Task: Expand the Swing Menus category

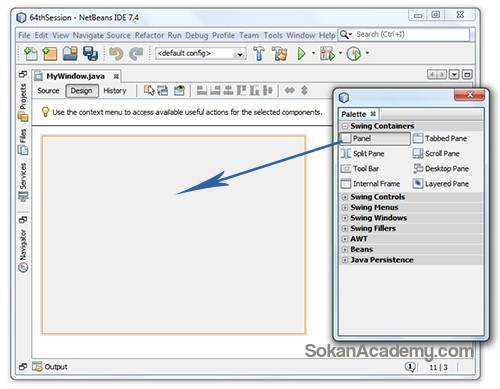Action: click(x=345, y=207)
